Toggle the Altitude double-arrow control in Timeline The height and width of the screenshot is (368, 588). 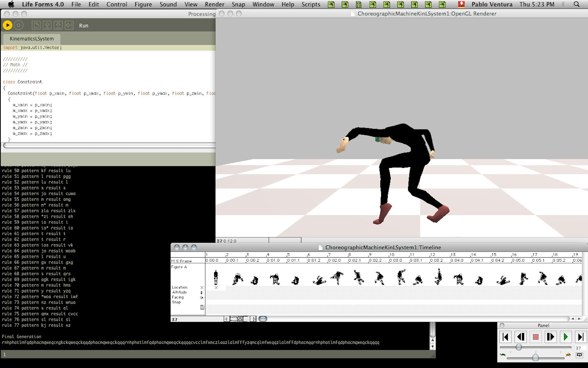click(201, 293)
